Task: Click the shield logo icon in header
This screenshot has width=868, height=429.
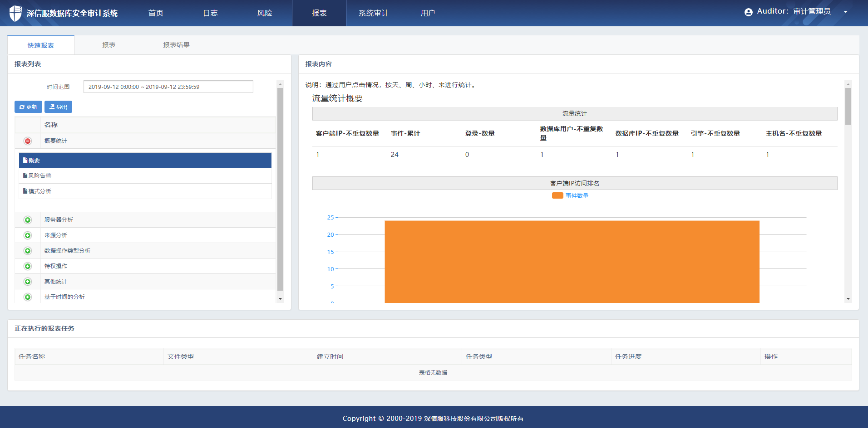Action: [15, 13]
